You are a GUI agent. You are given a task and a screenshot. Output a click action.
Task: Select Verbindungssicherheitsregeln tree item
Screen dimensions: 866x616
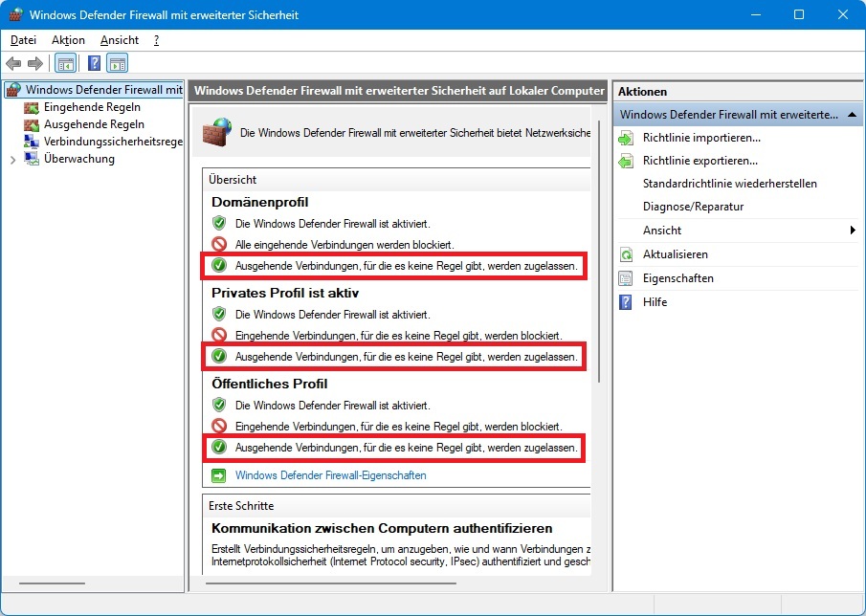tap(113, 142)
